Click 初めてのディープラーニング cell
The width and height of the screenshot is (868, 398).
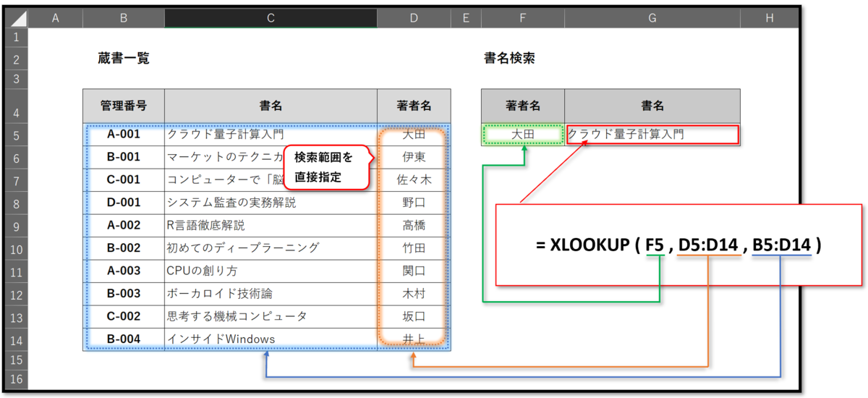[x=271, y=248]
